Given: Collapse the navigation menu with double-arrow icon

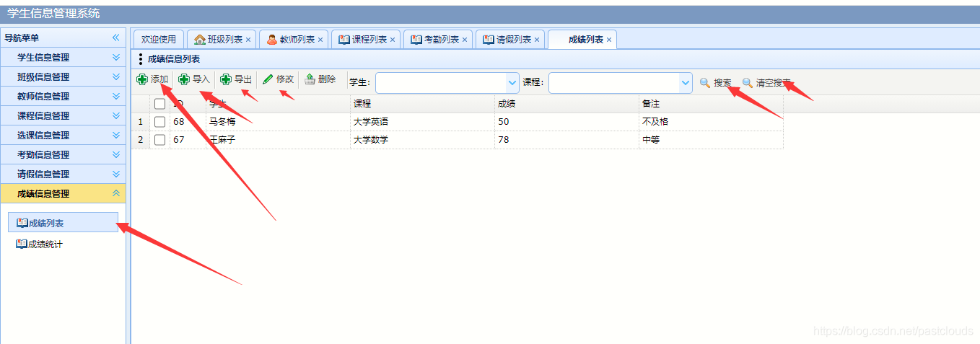Looking at the screenshot, I should point(115,38).
